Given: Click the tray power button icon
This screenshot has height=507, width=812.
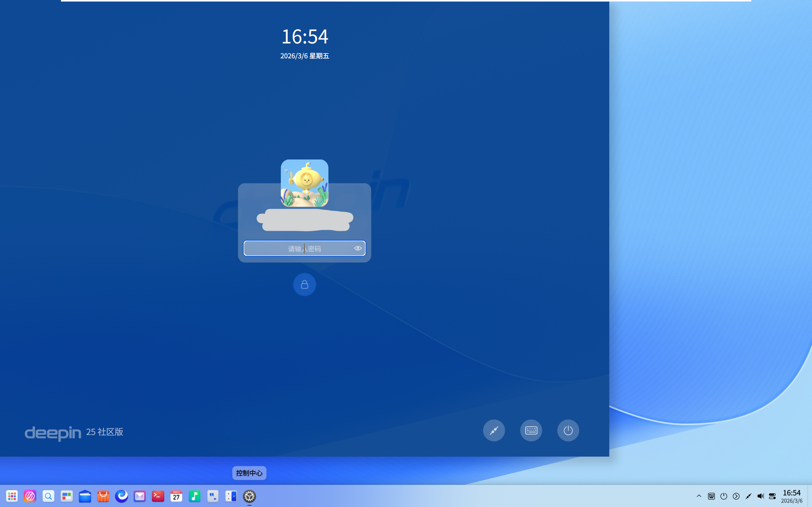Looking at the screenshot, I should coord(724,496).
